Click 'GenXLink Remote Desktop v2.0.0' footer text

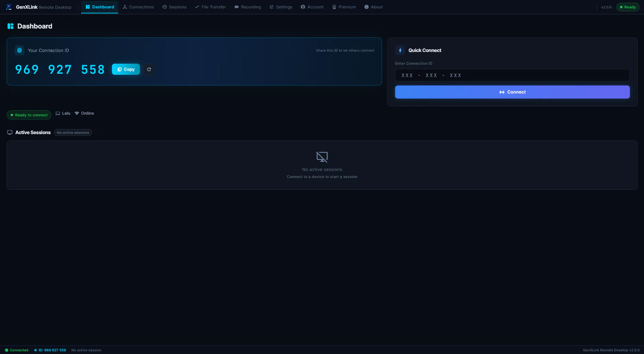pos(611,350)
